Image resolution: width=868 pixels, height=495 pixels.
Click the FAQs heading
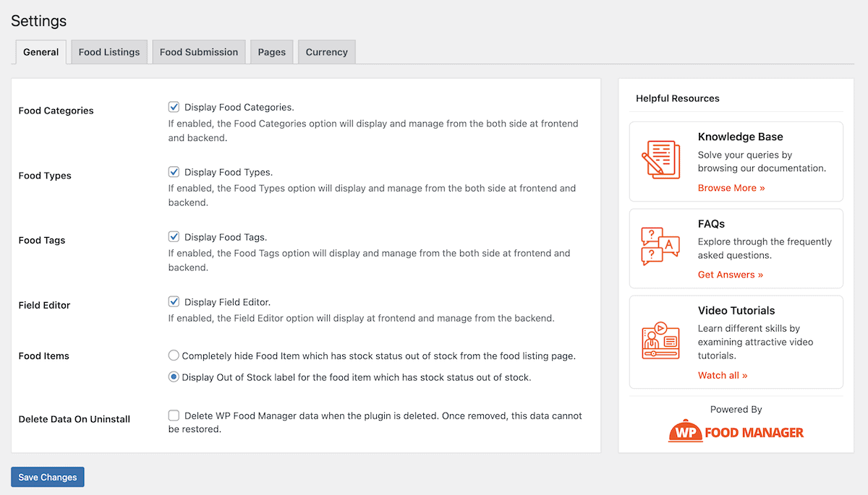tap(712, 224)
